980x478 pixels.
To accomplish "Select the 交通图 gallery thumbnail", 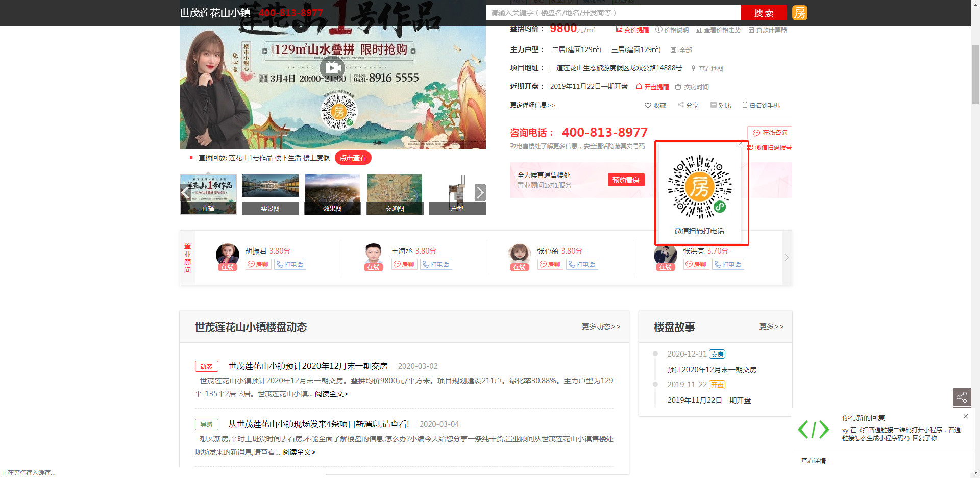I will [x=395, y=194].
